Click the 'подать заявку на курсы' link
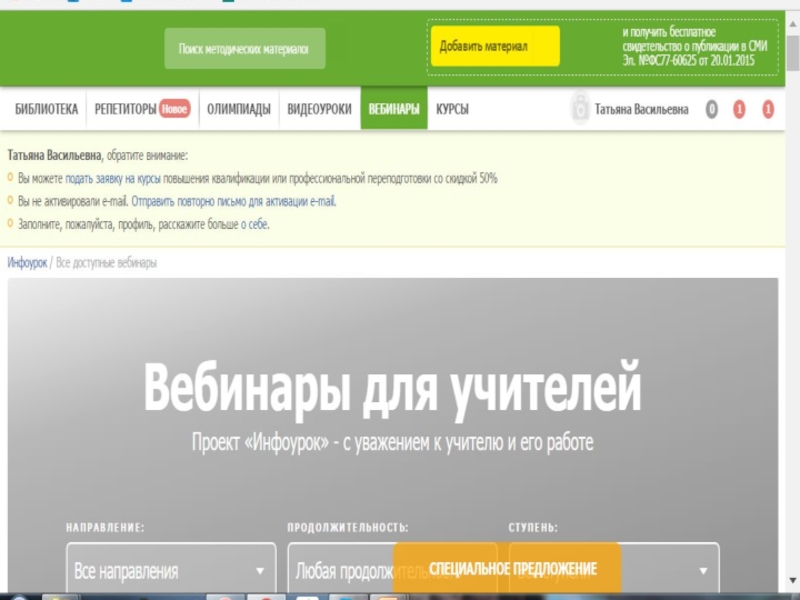This screenshot has width=800, height=600. [113, 178]
